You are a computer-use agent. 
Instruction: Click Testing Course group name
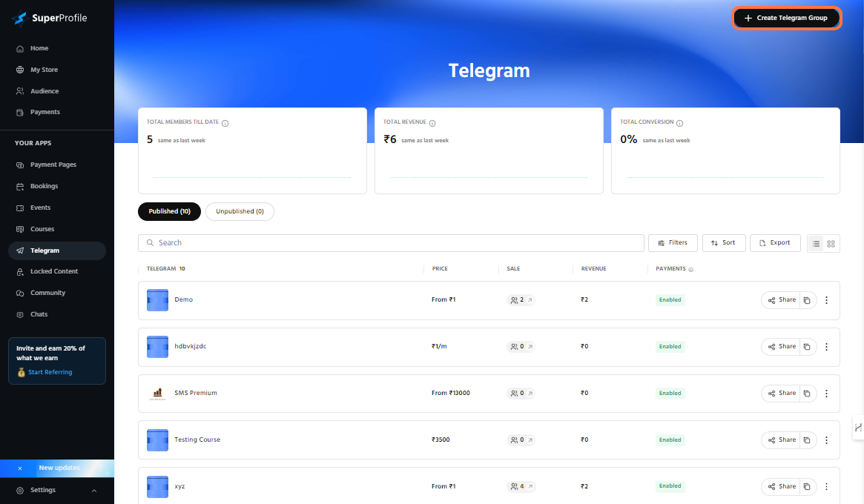tap(197, 440)
